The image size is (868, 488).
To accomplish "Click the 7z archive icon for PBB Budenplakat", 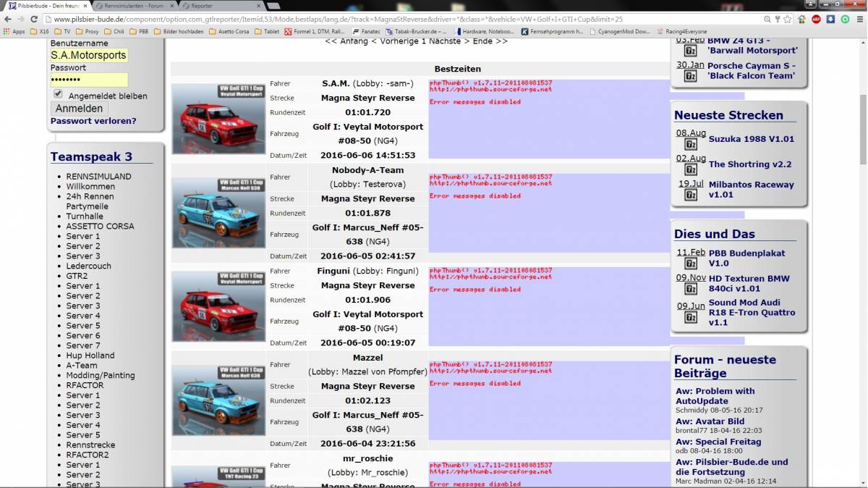I will [691, 264].
